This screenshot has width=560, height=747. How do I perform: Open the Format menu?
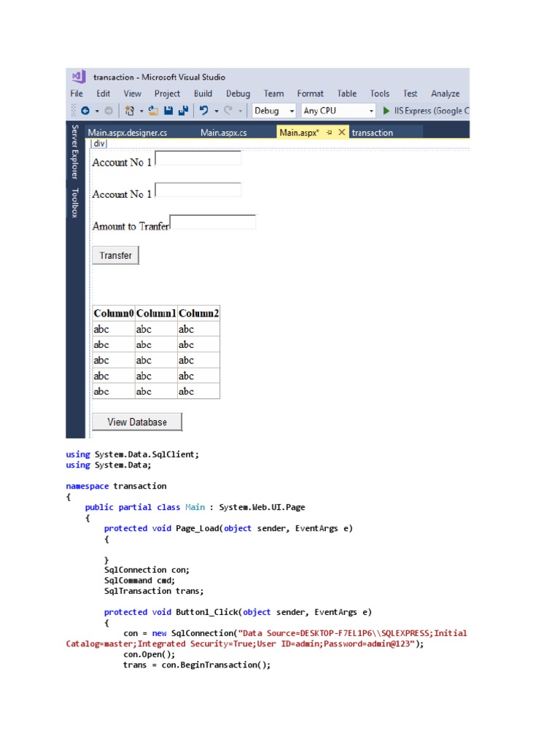(x=310, y=93)
